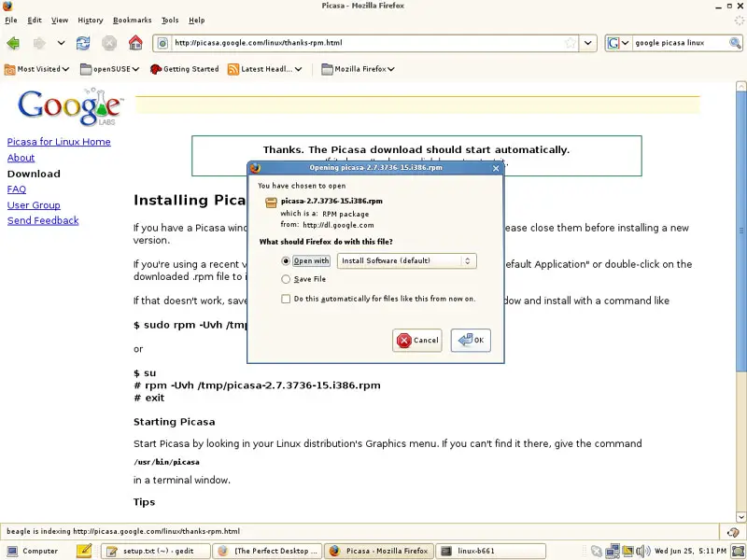Click the display settings tray icon
Image resolution: width=747 pixels, height=560 pixels.
[x=627, y=552]
